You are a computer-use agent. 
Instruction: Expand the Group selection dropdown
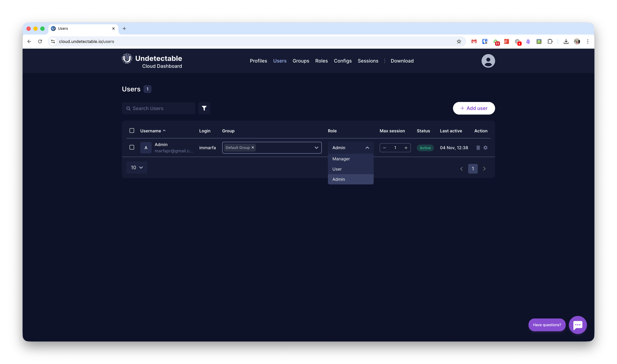[316, 148]
